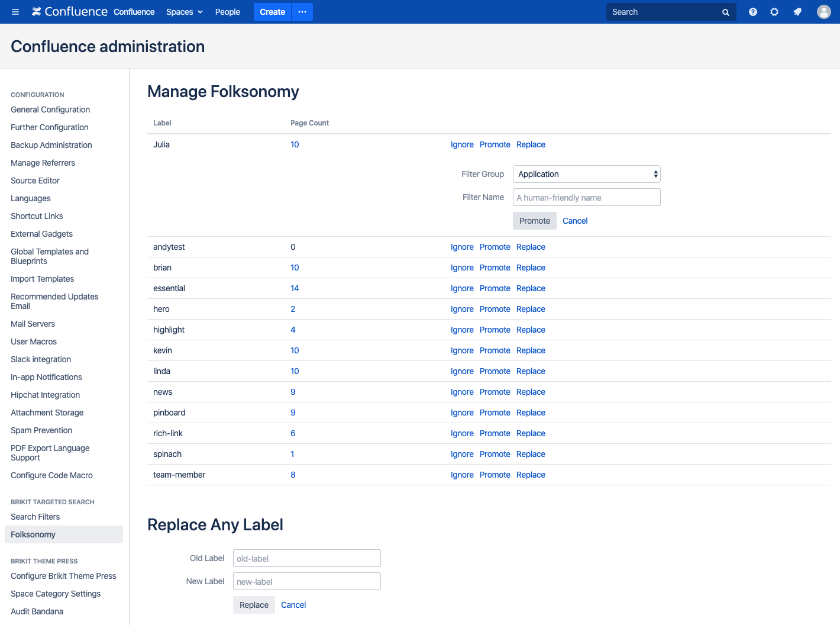Viewport: 840px width, 625px height.
Task: Go to Source Editor settings
Action: 35,181
